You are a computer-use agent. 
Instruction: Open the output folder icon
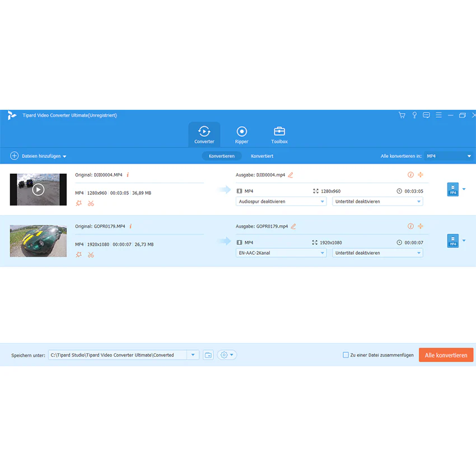tap(208, 355)
